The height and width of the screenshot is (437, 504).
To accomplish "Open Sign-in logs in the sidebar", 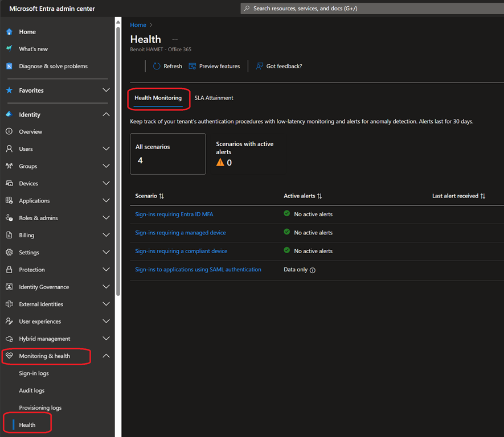I will pos(34,373).
